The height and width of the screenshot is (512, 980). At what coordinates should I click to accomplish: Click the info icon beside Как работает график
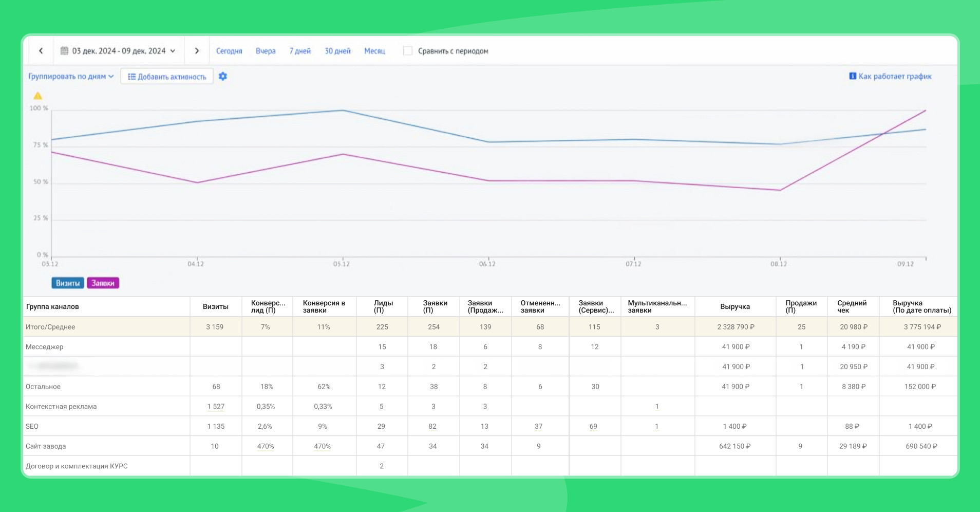click(x=852, y=76)
